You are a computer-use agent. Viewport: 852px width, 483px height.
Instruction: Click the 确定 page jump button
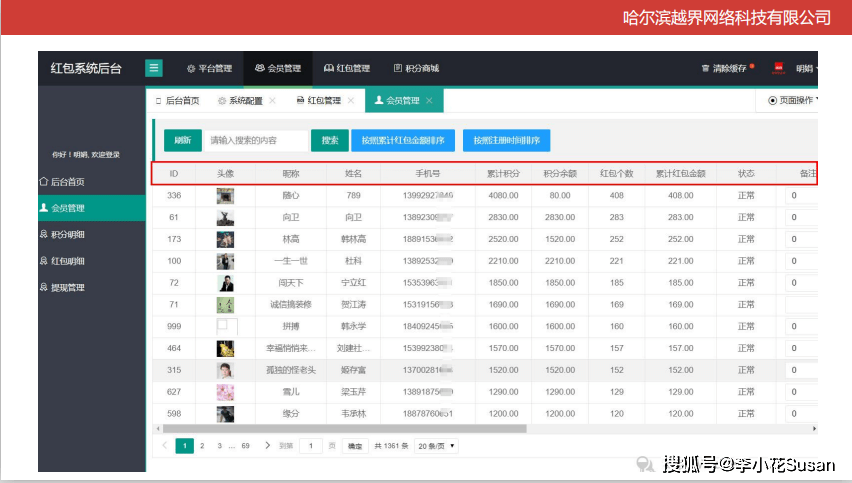[355, 446]
